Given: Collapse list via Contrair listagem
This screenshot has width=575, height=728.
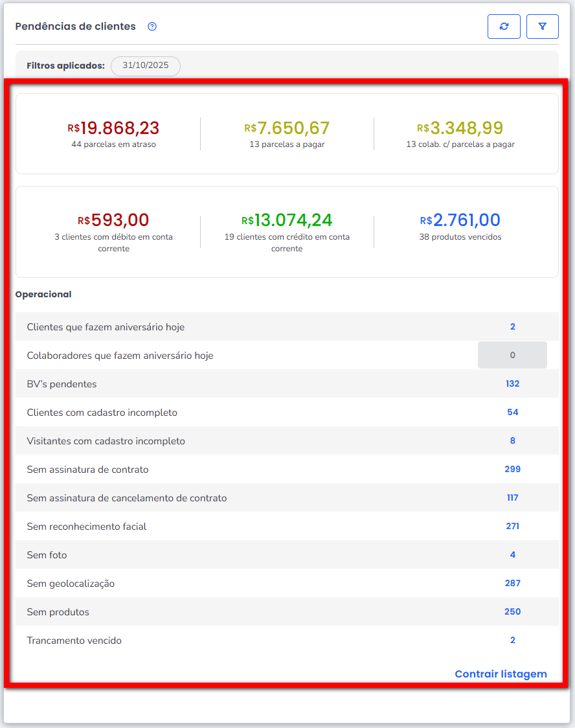Looking at the screenshot, I should click(501, 674).
